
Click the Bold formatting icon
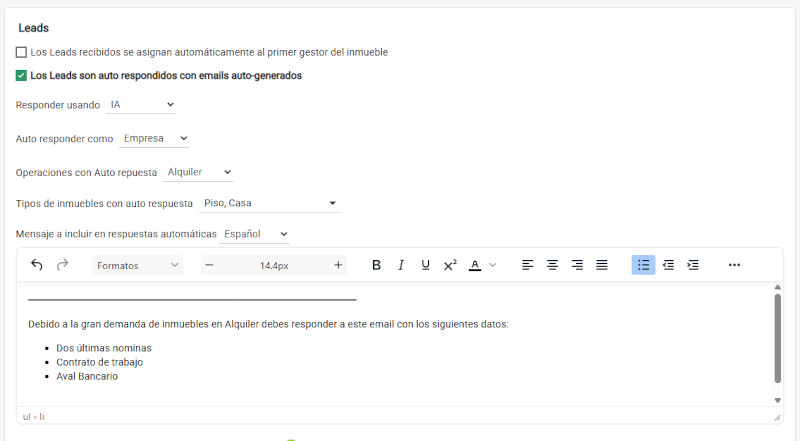pos(376,265)
